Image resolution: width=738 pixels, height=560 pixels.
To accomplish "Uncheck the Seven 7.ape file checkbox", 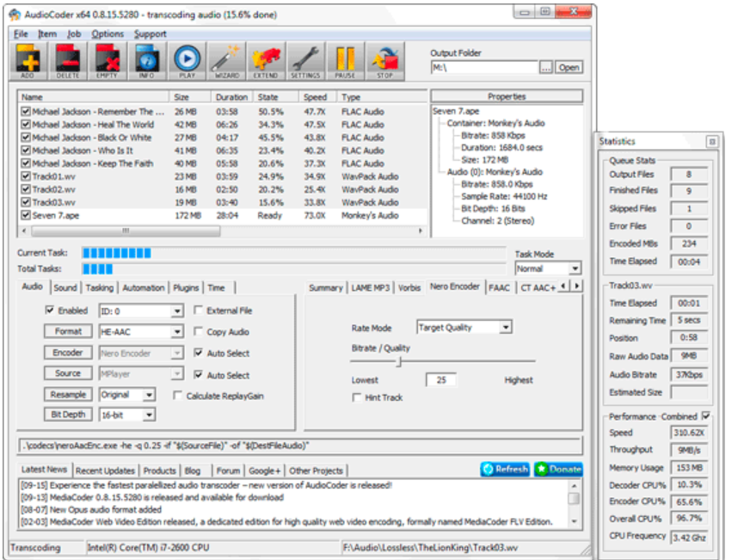I will [26, 216].
